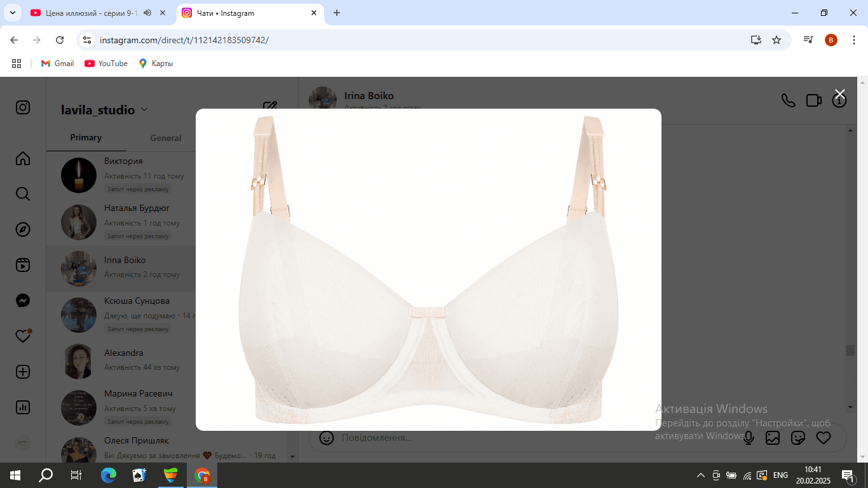Switch to the Primary inbox tab
The width and height of the screenshot is (868, 488).
click(x=86, y=137)
